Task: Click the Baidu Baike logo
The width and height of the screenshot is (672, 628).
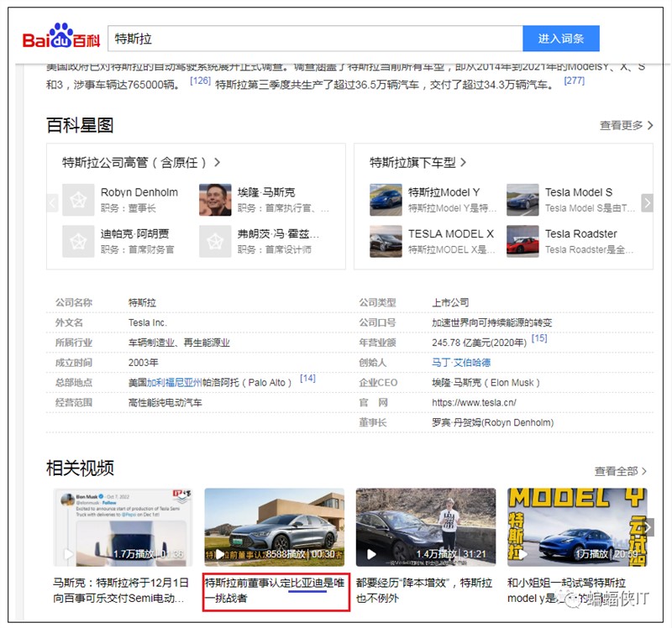Action: coord(60,39)
